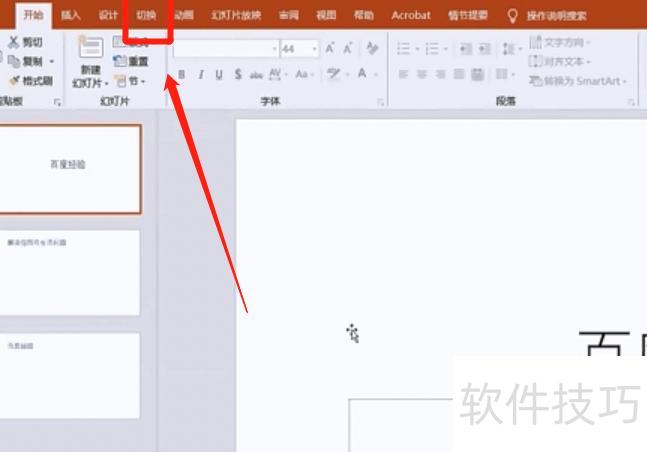
Task: Click the character spacing AV icon
Action: [x=275, y=74]
